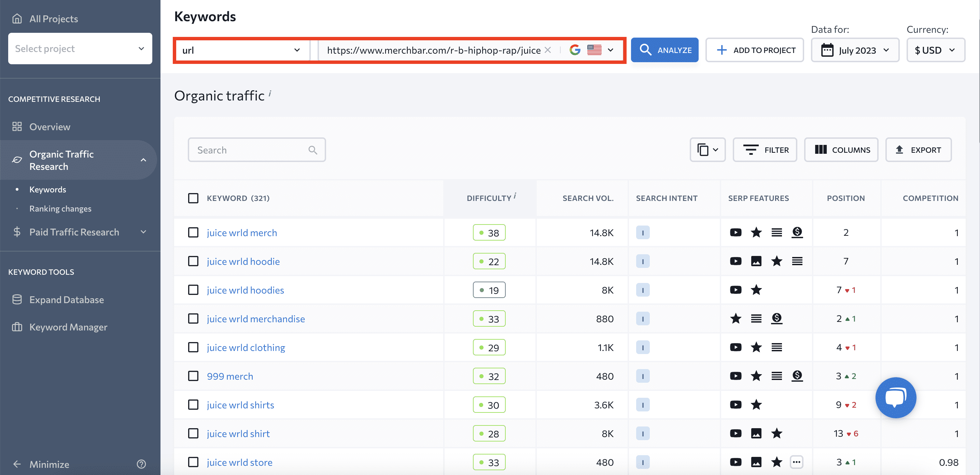Check the juice wrld hoodies row

click(193, 290)
